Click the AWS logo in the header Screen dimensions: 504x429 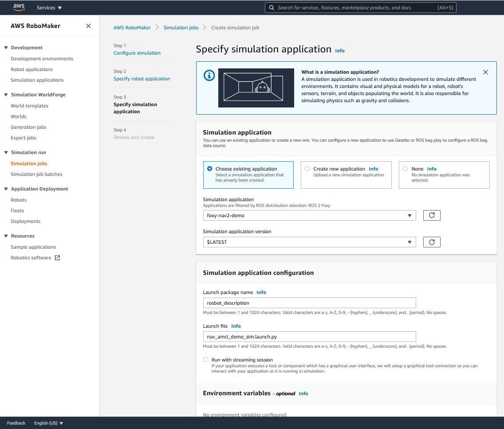click(x=19, y=8)
